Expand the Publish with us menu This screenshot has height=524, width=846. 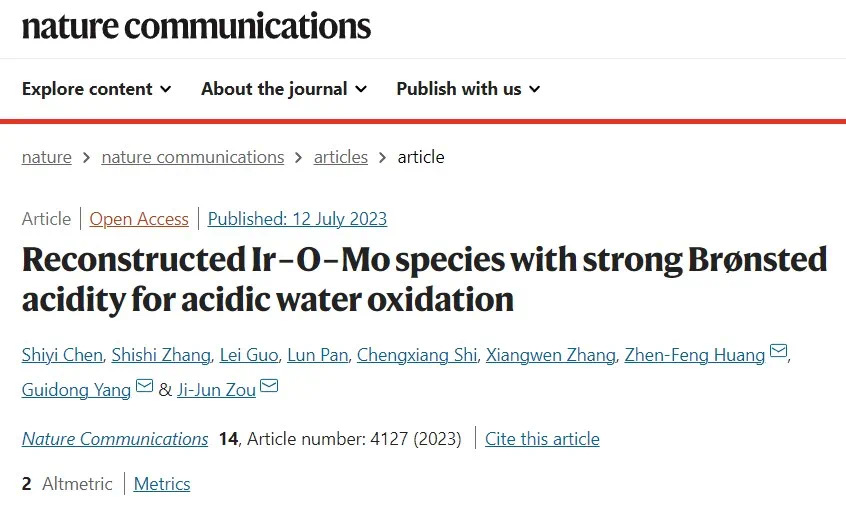point(468,89)
